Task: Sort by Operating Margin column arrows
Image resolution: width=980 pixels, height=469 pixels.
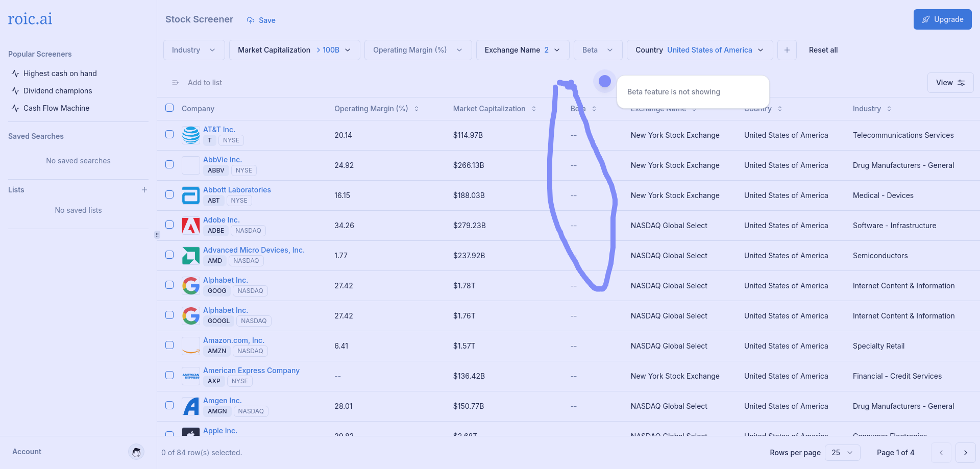Action: point(416,109)
